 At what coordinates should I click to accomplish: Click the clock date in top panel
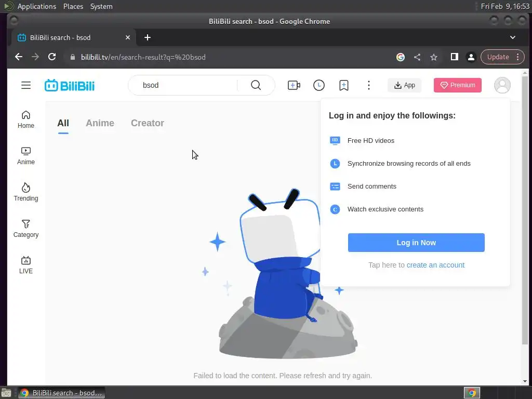[505, 6]
